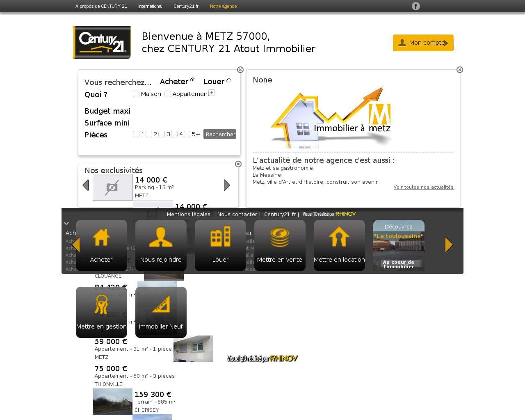Screen dimensions: 525x420
Task: Click 59 000 € Metz listing price
Action: (111, 342)
